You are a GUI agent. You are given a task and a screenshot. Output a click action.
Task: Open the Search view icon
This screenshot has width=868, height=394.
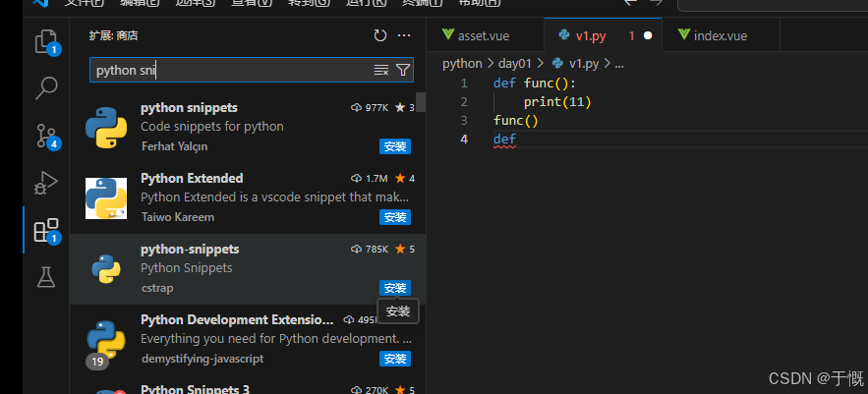pos(46,88)
